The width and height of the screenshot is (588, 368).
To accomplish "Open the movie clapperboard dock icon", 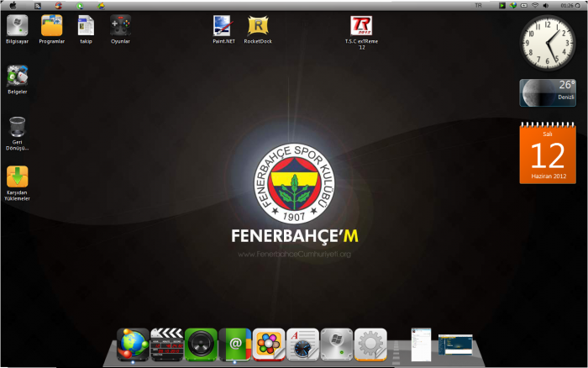I will (167, 344).
